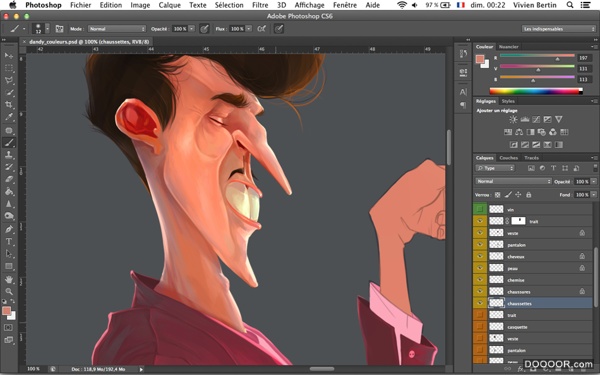This screenshot has width=600, height=375.
Task: Select the Move tool
Action: coord(9,56)
